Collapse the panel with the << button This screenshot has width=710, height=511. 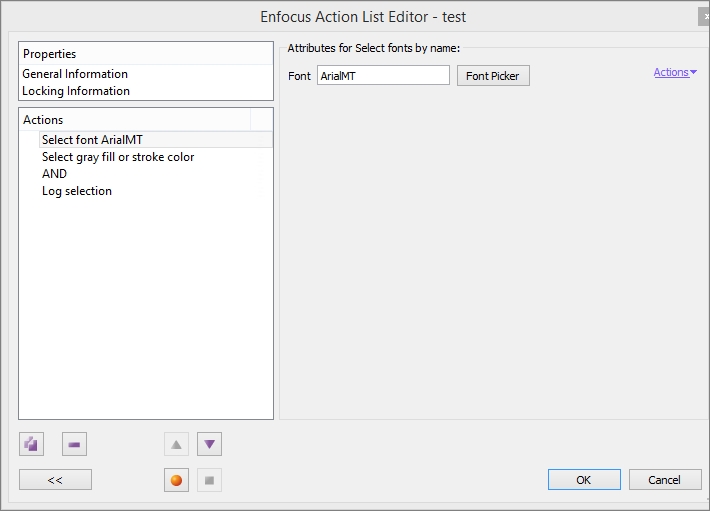(x=55, y=480)
